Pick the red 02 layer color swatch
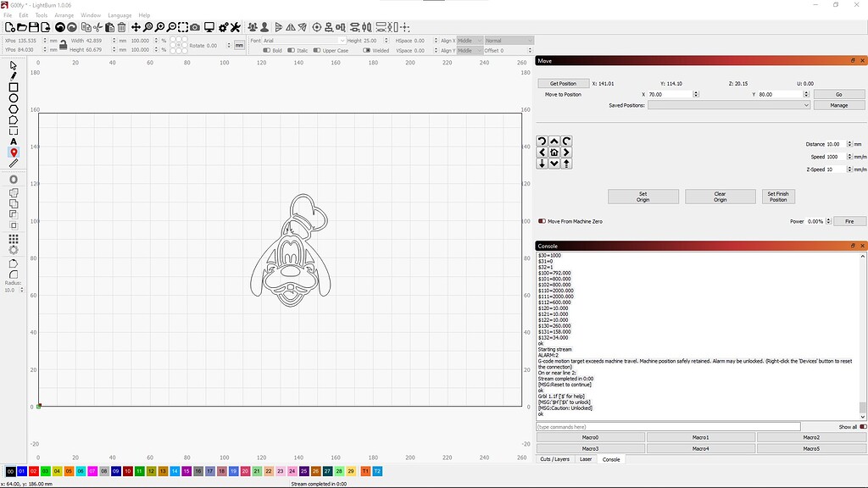 click(33, 471)
